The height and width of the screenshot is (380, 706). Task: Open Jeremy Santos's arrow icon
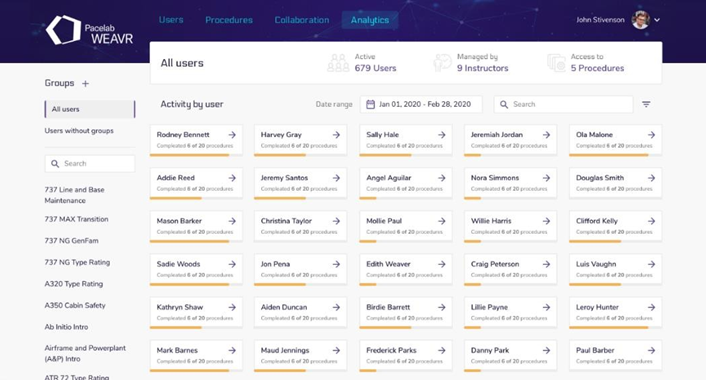click(336, 178)
